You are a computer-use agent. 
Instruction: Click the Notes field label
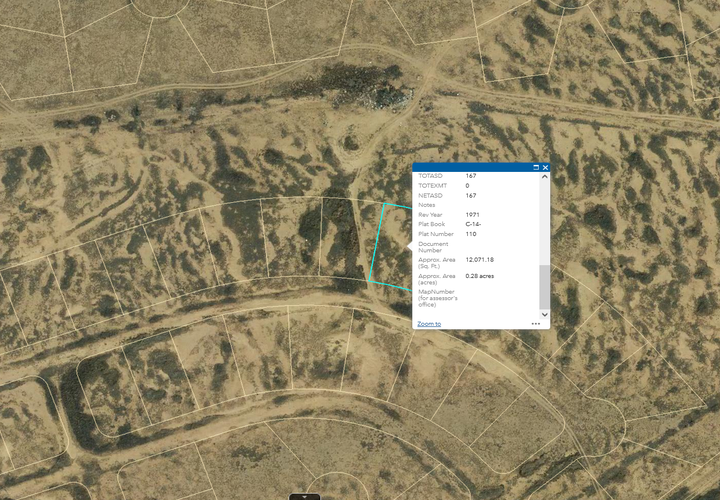427,205
